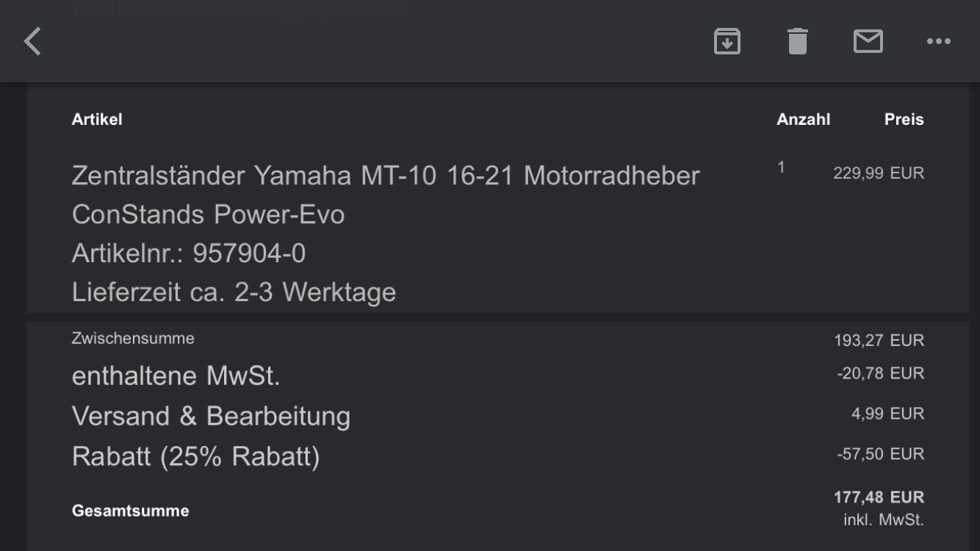Viewport: 980px width, 551px height.
Task: Click the total amount 177,48 EUR
Action: pos(879,497)
